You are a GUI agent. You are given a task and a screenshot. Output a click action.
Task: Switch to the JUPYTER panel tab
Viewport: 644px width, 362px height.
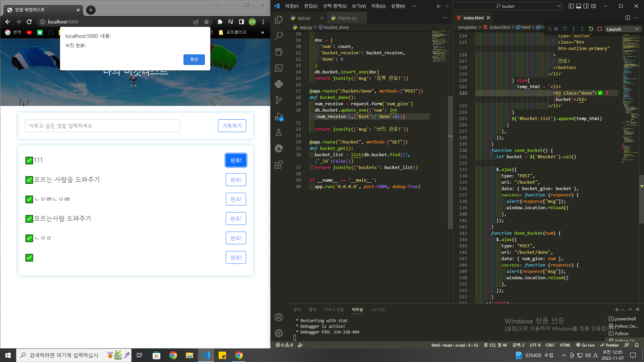click(378, 310)
